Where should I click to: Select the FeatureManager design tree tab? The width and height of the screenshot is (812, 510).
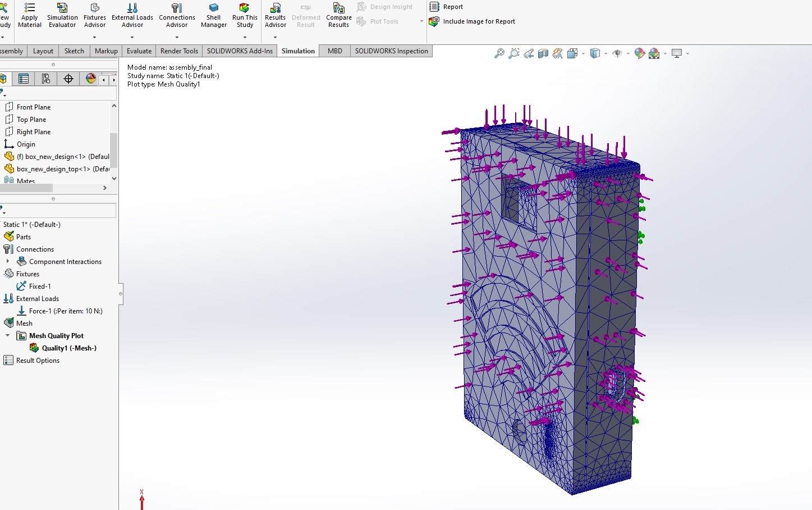tap(3, 79)
